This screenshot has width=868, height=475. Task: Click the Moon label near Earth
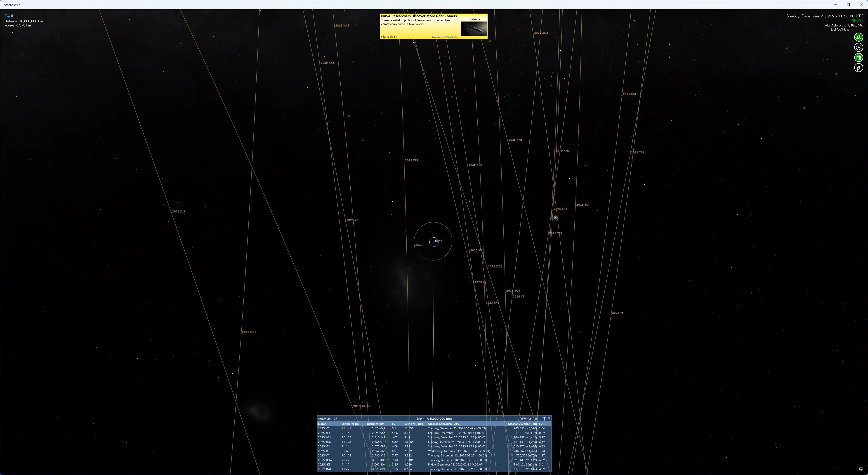pos(419,245)
